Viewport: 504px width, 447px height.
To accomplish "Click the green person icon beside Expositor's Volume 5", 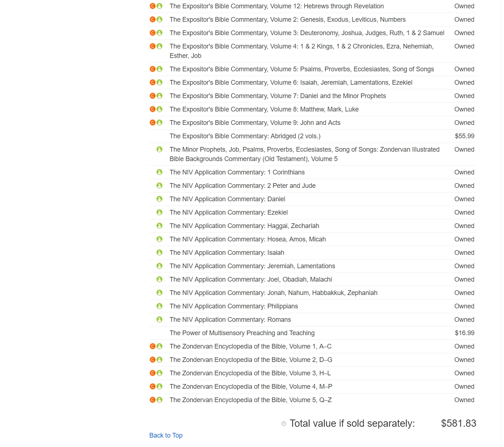I will [x=159, y=69].
